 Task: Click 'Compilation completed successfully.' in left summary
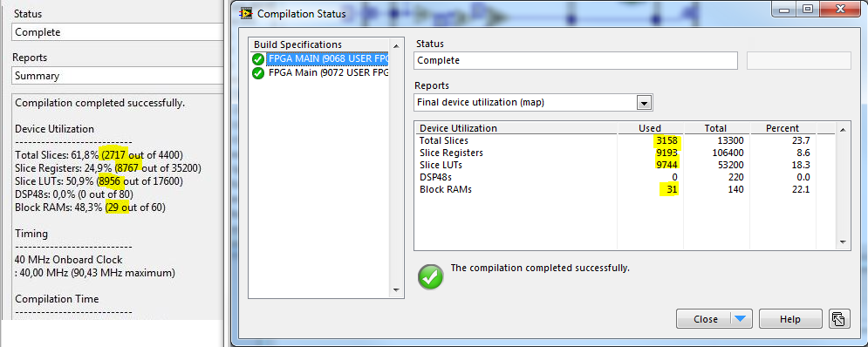click(x=99, y=103)
